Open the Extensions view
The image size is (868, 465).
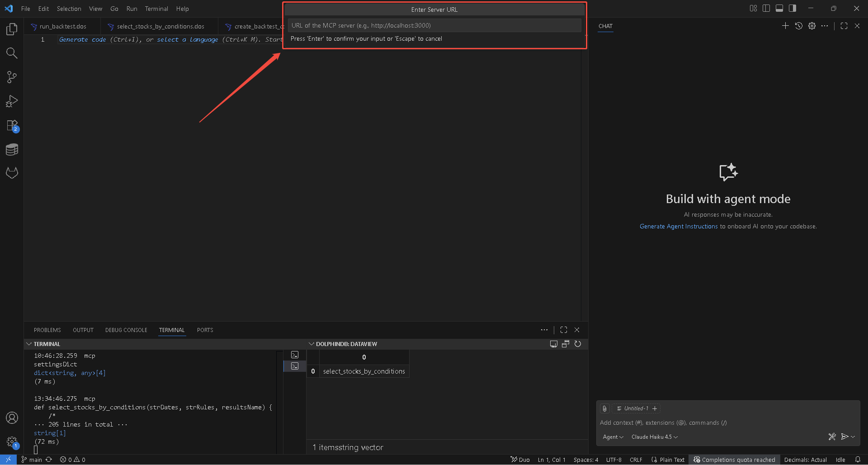[x=12, y=125]
